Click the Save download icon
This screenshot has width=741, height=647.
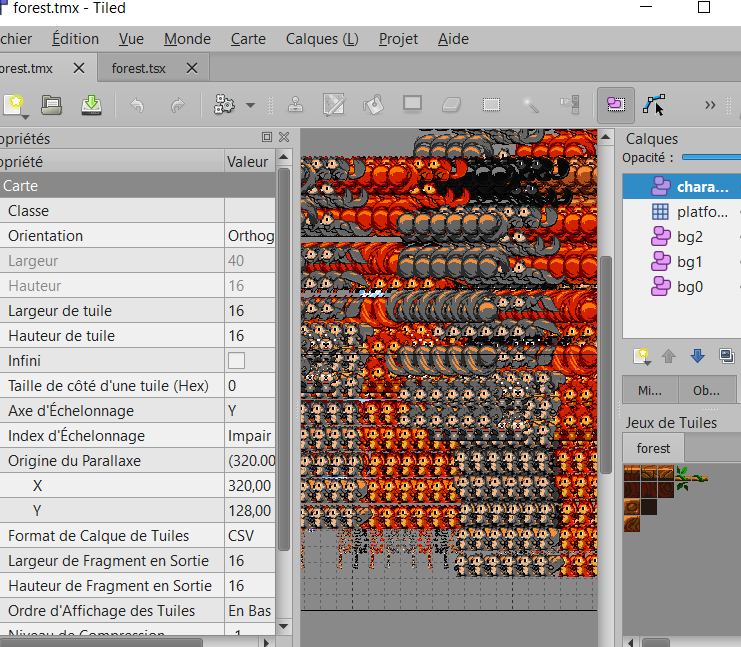(x=91, y=105)
